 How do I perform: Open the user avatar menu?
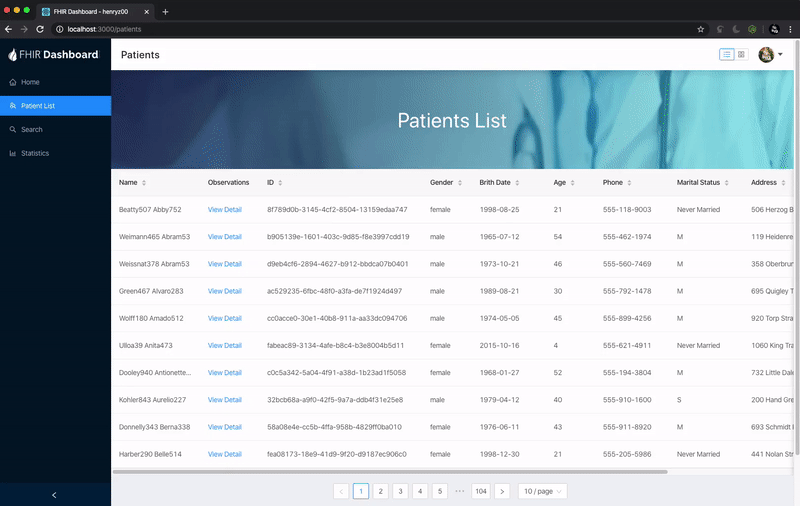click(x=770, y=54)
